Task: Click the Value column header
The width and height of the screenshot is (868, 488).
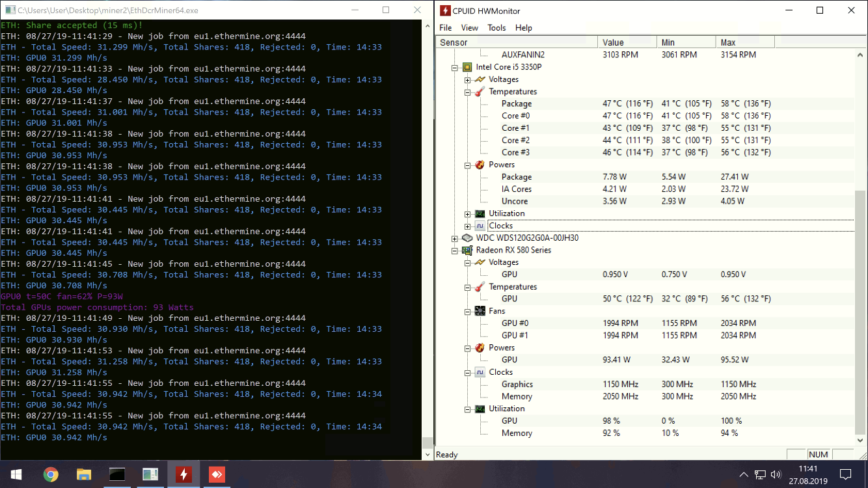Action: click(x=627, y=42)
